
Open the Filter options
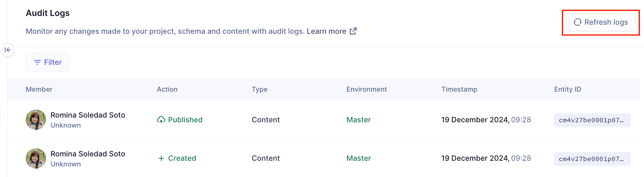coord(47,62)
